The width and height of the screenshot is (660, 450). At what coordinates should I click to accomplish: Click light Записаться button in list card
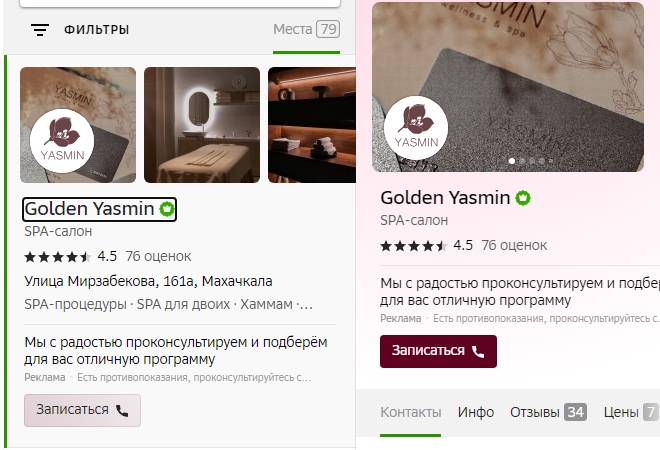82,410
